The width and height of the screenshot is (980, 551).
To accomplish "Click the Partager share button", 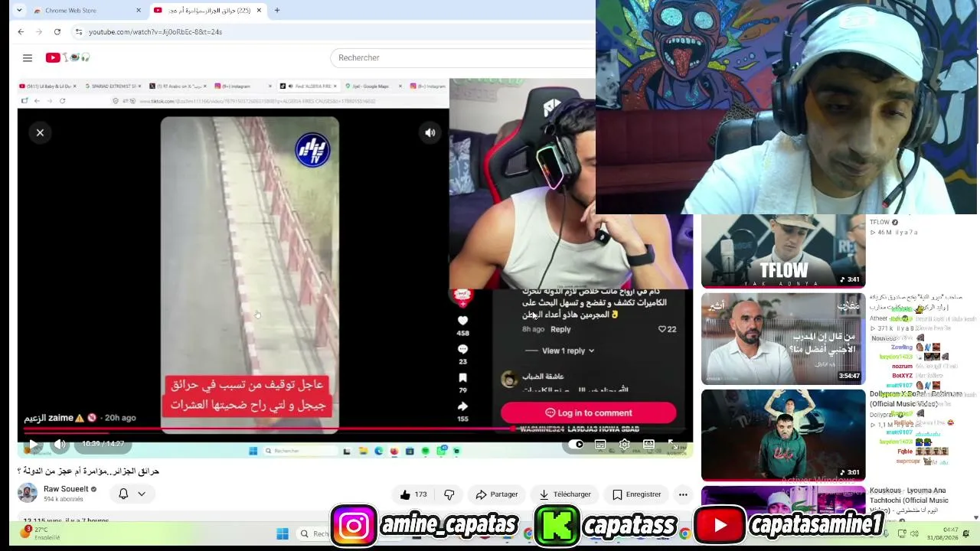I will [x=497, y=494].
